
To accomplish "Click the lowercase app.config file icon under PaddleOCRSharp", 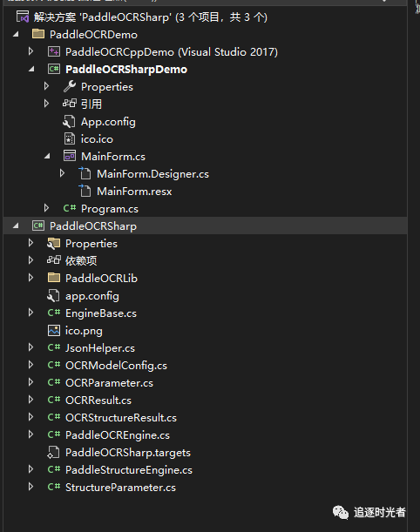I will [53, 295].
